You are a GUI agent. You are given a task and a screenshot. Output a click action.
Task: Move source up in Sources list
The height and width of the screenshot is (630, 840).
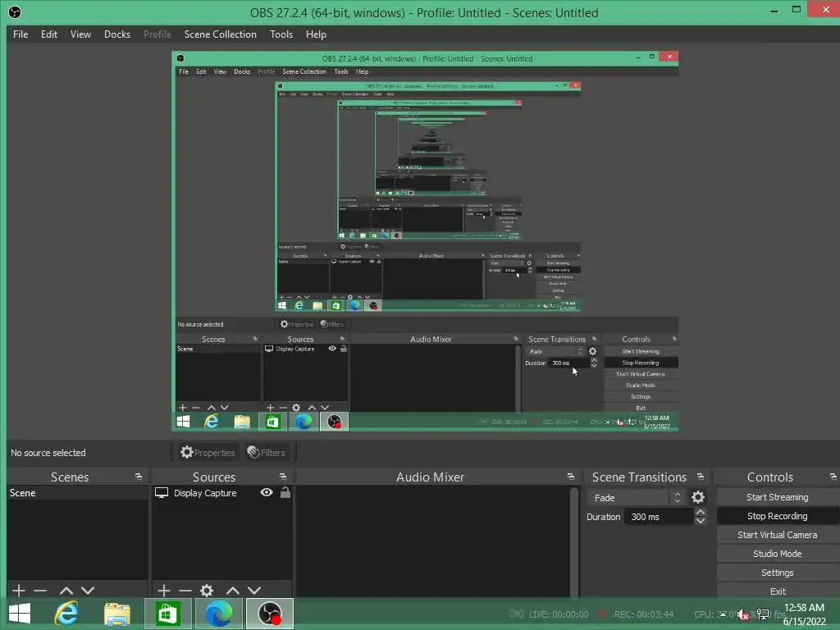[x=233, y=591]
